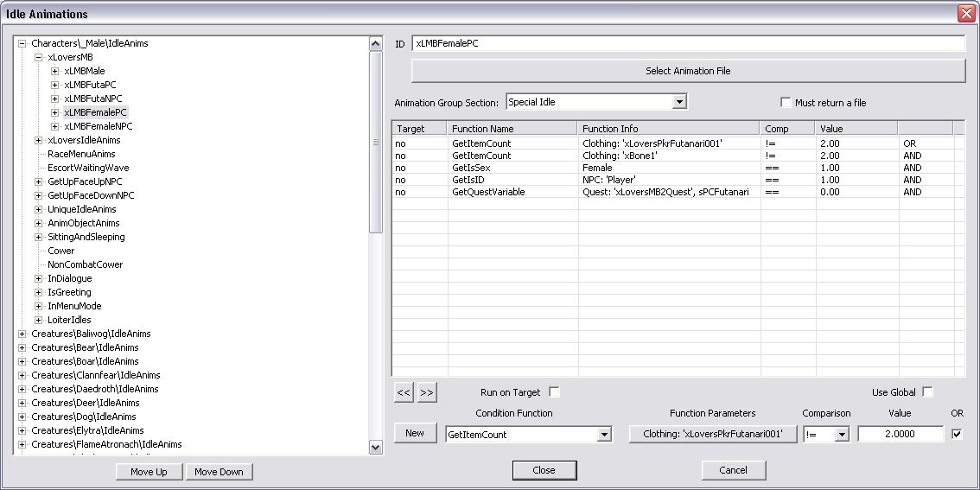Click the Value column header
The image size is (980, 490).
click(856, 128)
